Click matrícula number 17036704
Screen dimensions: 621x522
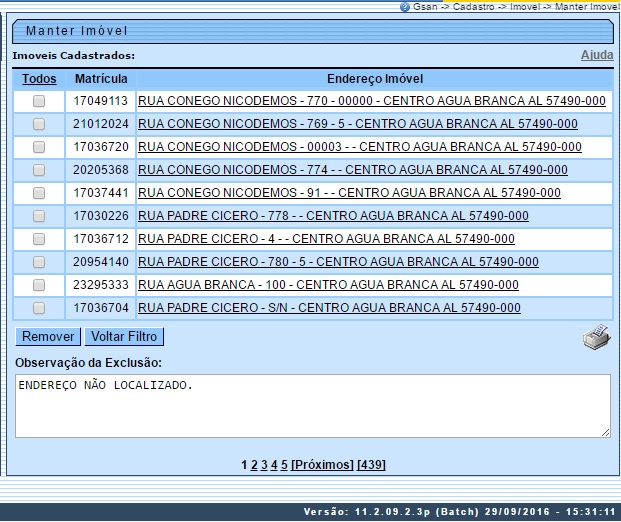(101, 308)
